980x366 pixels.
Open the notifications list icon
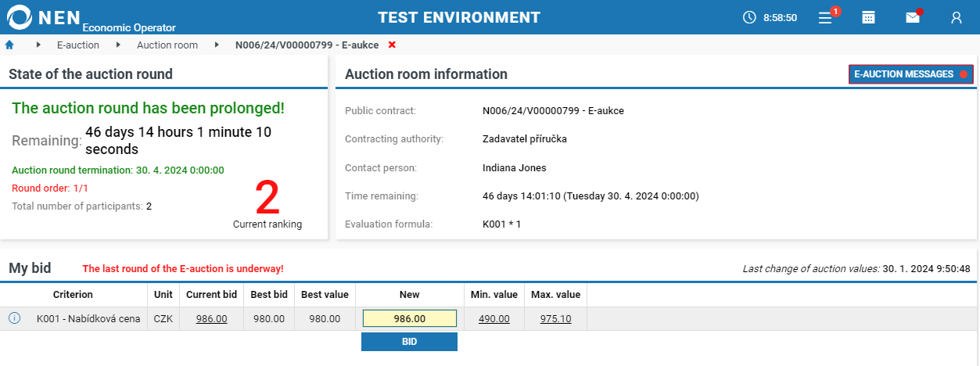tap(825, 17)
